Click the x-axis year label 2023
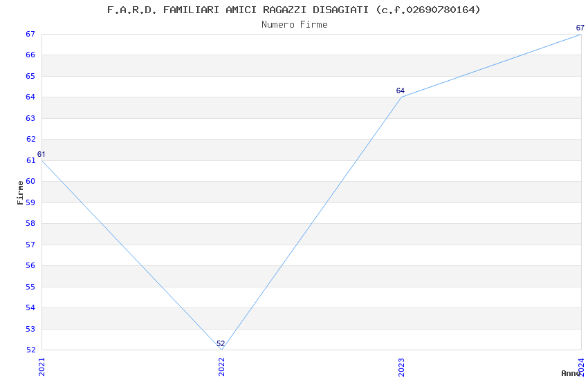Screen dimensions: 588x380 [x=401, y=366]
